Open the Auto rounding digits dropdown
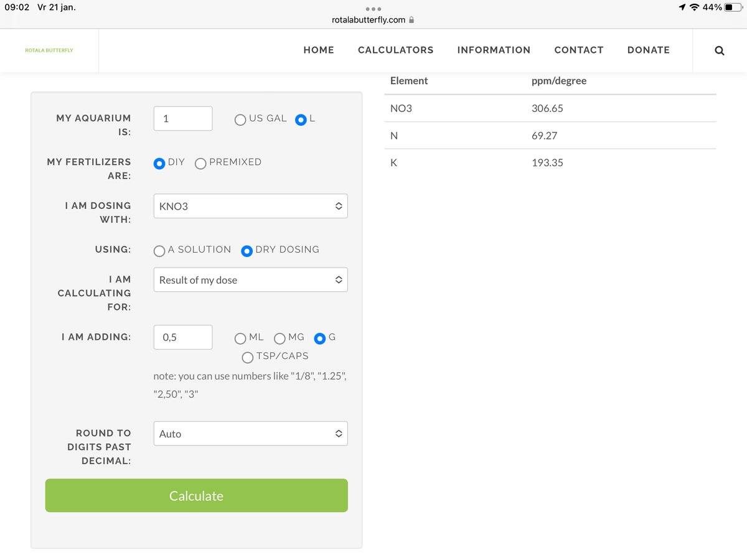The image size is (747, 560). [250, 434]
